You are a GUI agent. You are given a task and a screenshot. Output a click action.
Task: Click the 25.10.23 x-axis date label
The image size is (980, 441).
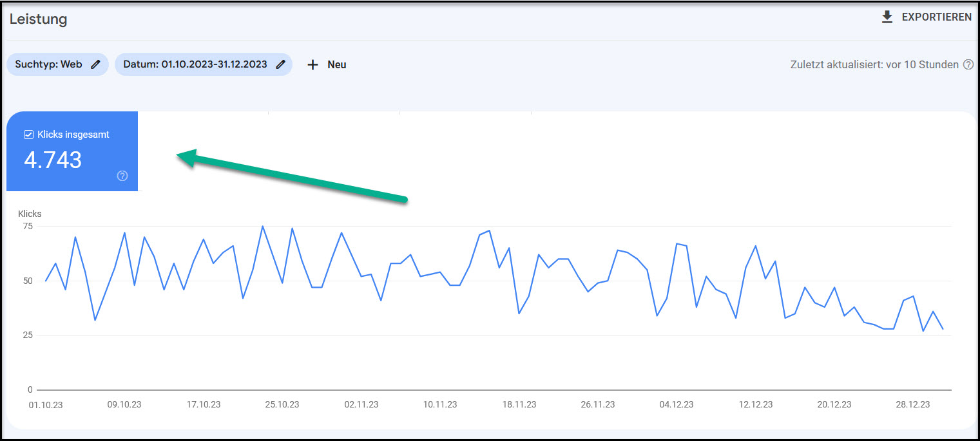click(x=282, y=404)
